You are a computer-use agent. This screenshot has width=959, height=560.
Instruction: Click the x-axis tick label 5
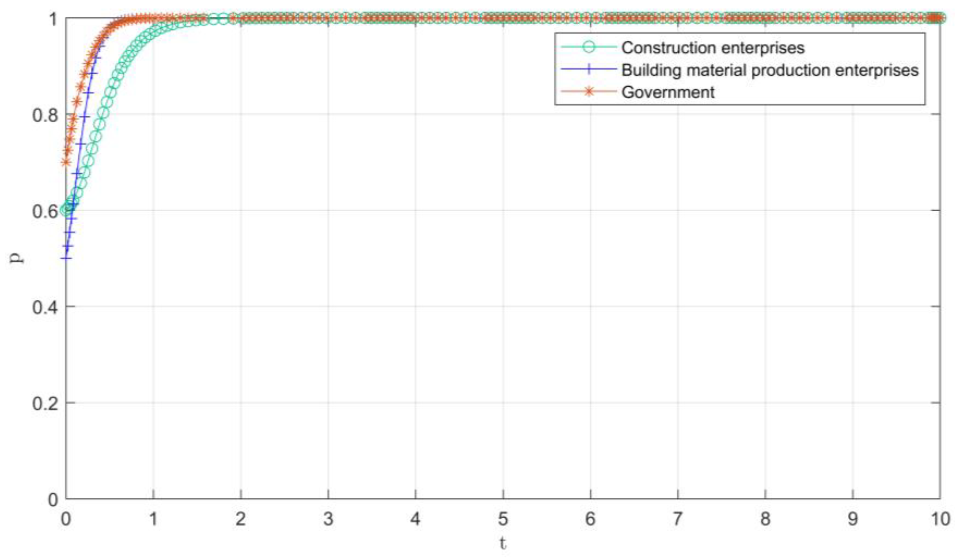coord(503,519)
